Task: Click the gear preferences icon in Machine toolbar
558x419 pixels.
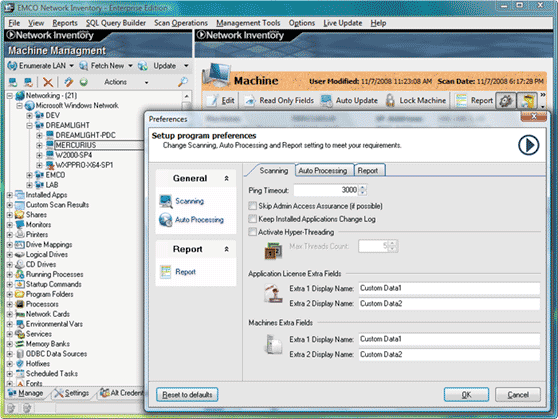Action: [x=506, y=100]
